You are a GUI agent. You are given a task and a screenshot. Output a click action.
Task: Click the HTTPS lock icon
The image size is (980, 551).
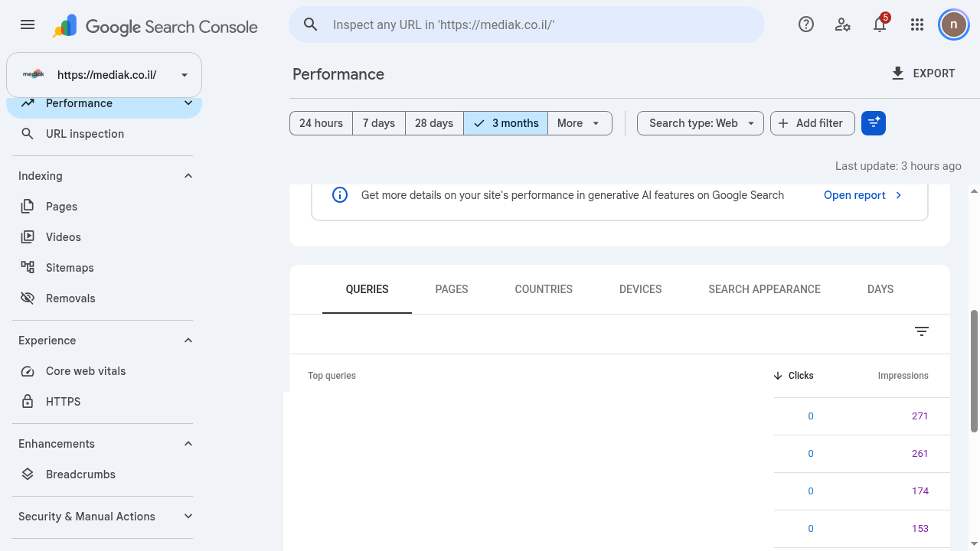pyautogui.click(x=28, y=402)
